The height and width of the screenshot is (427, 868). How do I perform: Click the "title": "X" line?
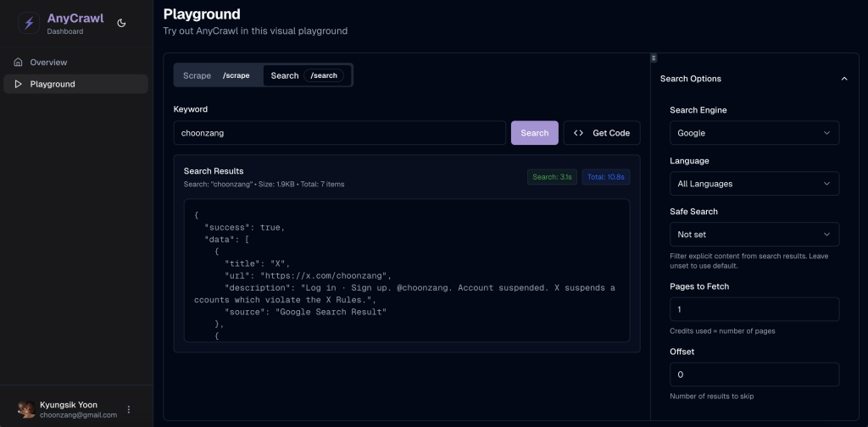coord(257,263)
